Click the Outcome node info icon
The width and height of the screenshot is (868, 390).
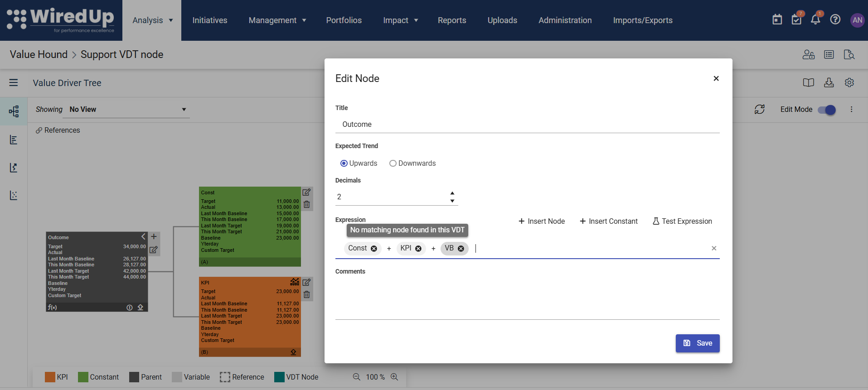coord(129,308)
